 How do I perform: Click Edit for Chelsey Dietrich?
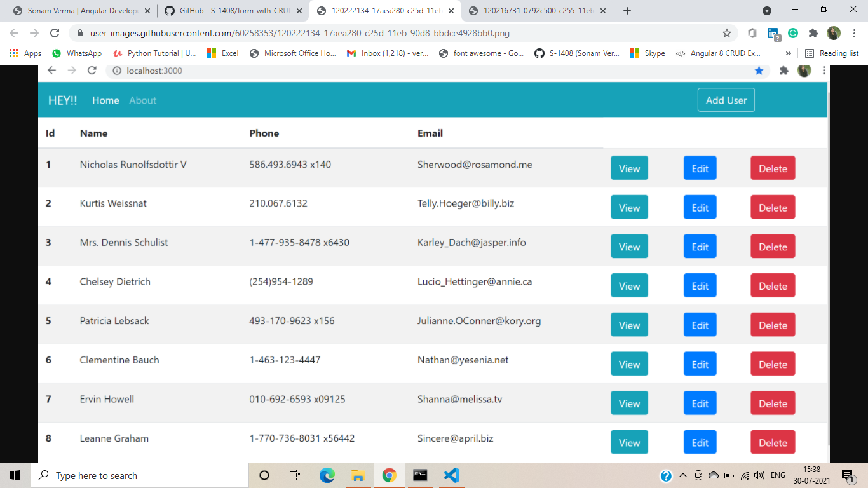(700, 285)
